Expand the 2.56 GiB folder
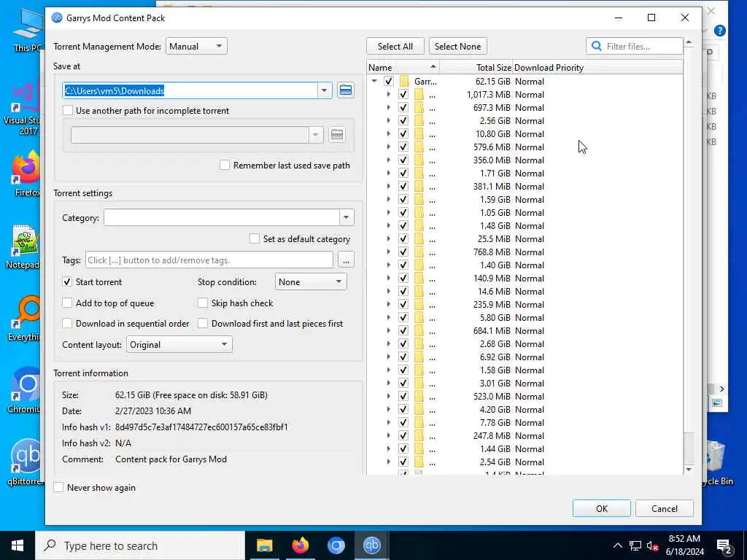This screenshot has height=560, width=747. pos(389,121)
